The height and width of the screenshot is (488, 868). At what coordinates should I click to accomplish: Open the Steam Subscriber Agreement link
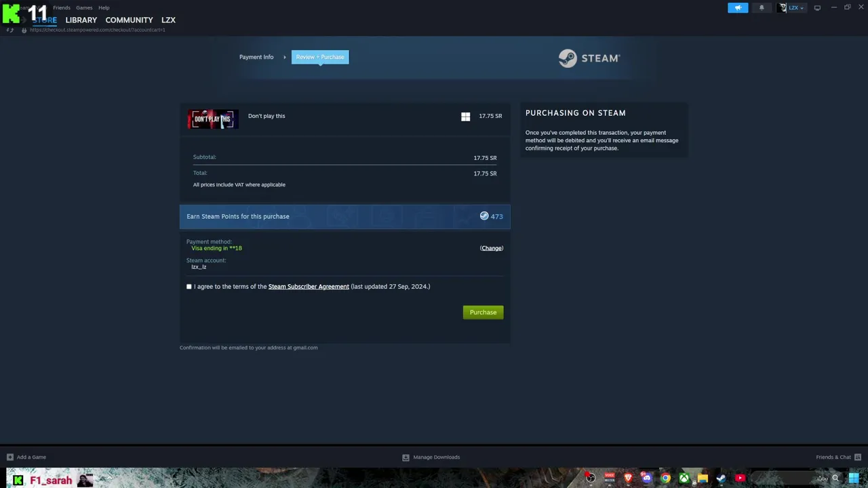[309, 287]
